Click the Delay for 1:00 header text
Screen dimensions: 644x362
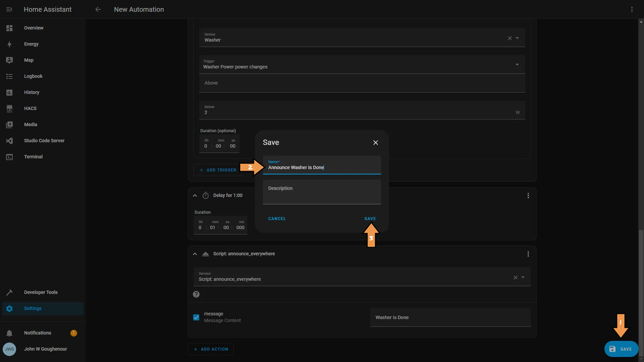tap(228, 196)
